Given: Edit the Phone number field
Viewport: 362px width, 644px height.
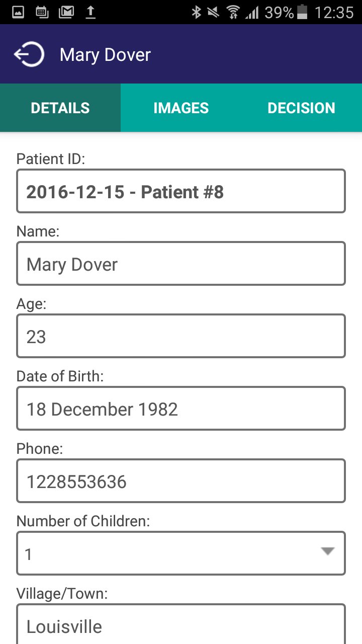Looking at the screenshot, I should click(181, 481).
